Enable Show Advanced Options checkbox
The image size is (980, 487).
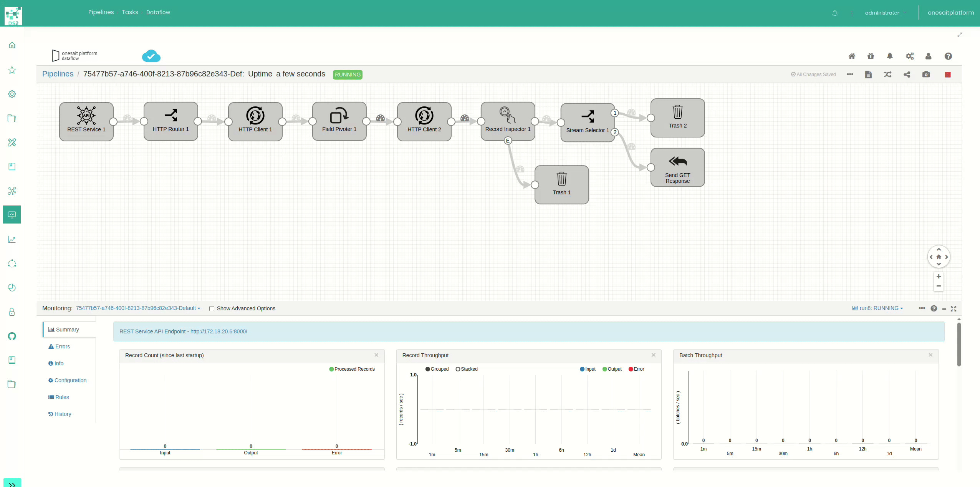pos(212,308)
